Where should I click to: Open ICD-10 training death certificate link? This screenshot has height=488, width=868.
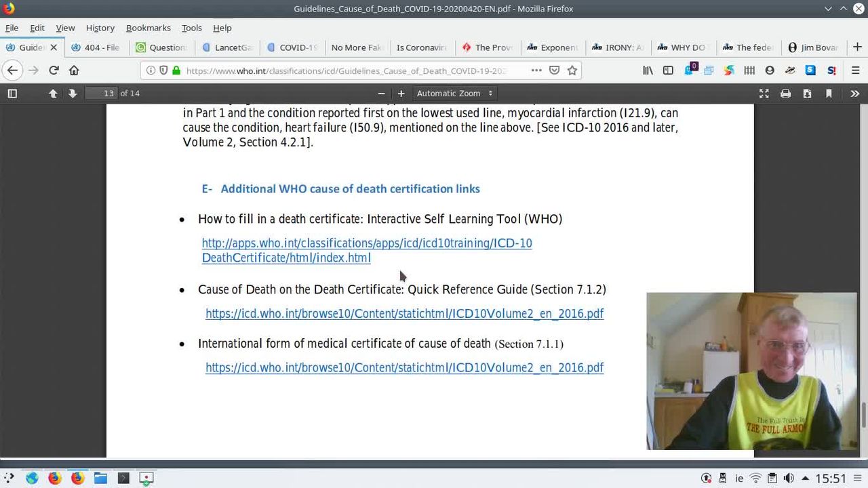(366, 243)
